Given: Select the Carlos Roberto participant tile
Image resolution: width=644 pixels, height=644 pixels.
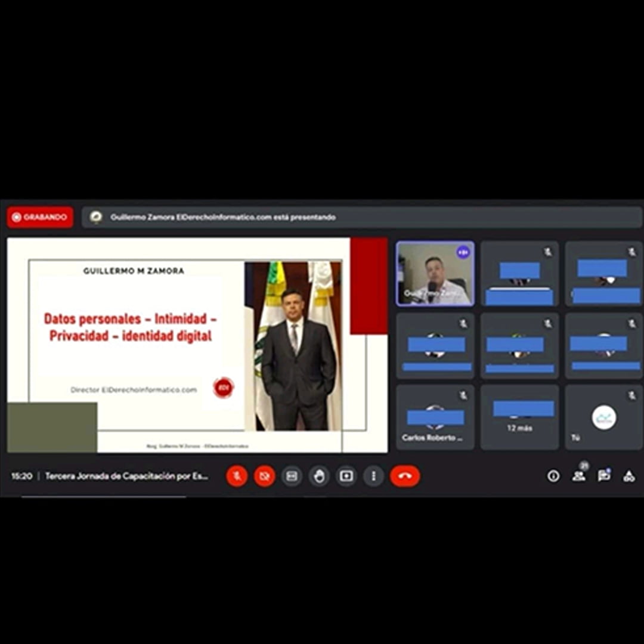Looking at the screenshot, I should [435, 417].
